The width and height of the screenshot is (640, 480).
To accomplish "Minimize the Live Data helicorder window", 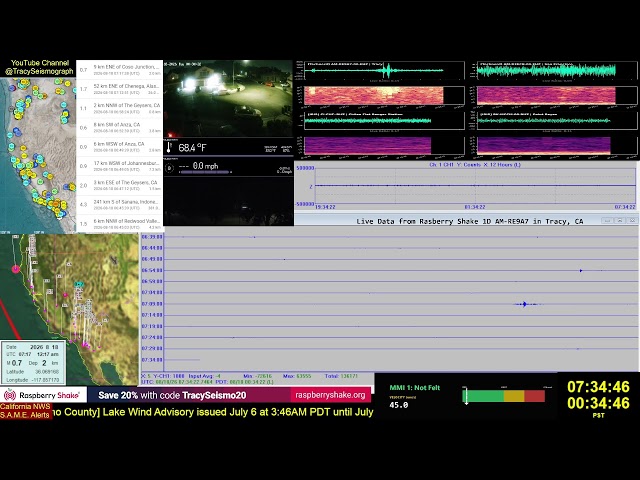I will [607, 220].
